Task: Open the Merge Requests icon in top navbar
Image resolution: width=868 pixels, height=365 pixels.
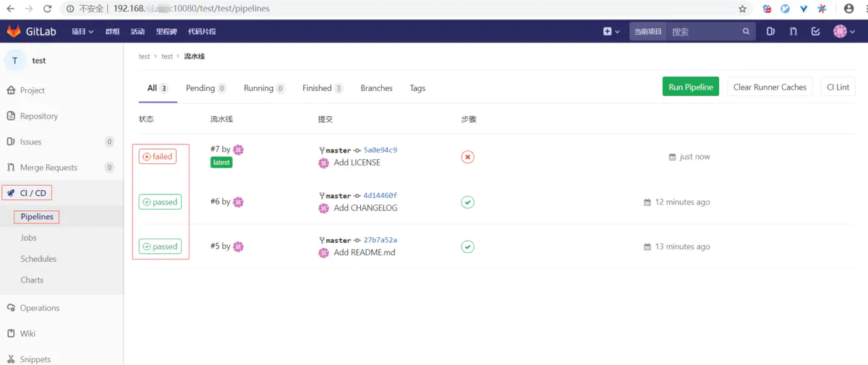Action: pyautogui.click(x=793, y=32)
